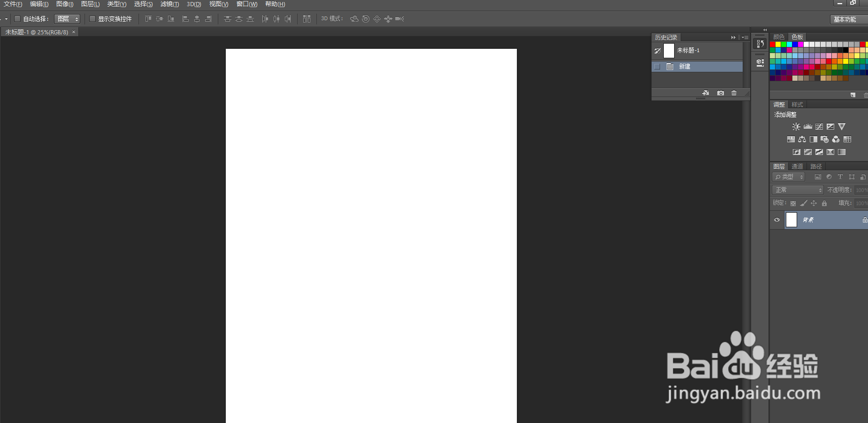Viewport: 868px width, 423px height.
Task: Collapse panel dock double-arrow at top
Action: (x=765, y=30)
